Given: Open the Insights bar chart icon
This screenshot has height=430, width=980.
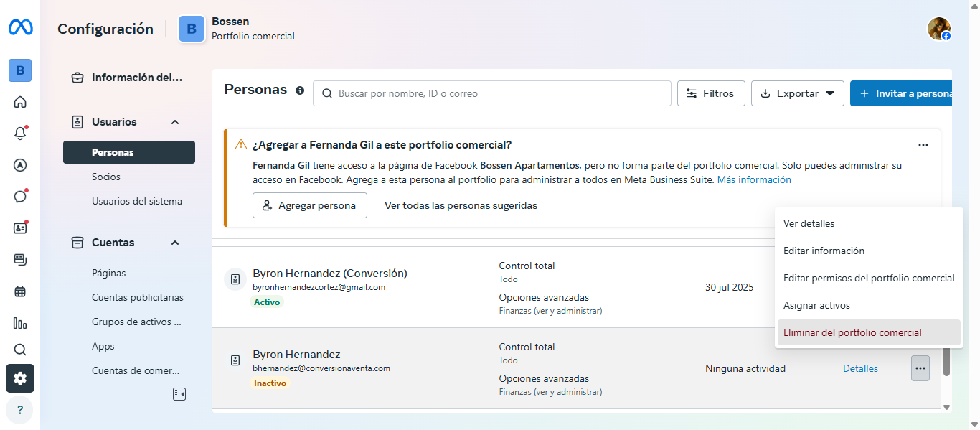Looking at the screenshot, I should 20,323.
